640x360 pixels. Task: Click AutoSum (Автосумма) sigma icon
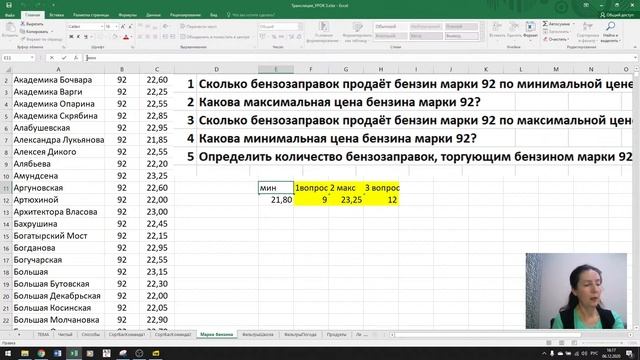click(545, 24)
